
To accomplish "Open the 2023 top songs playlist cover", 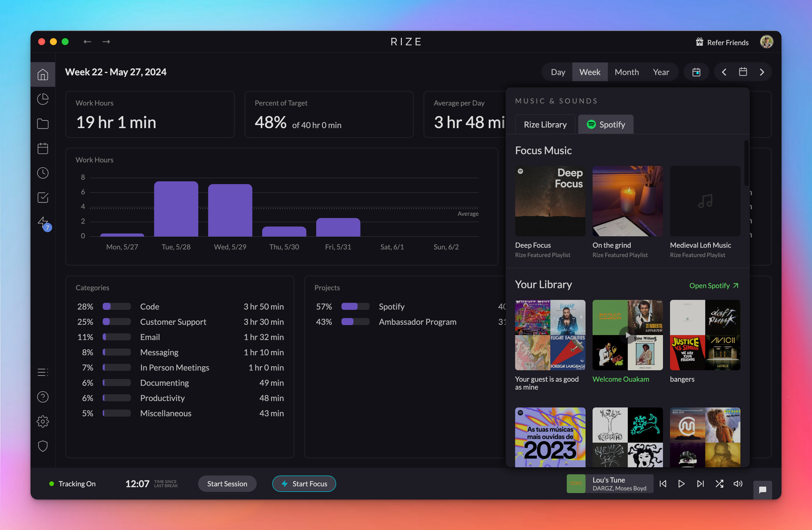I will (x=550, y=437).
